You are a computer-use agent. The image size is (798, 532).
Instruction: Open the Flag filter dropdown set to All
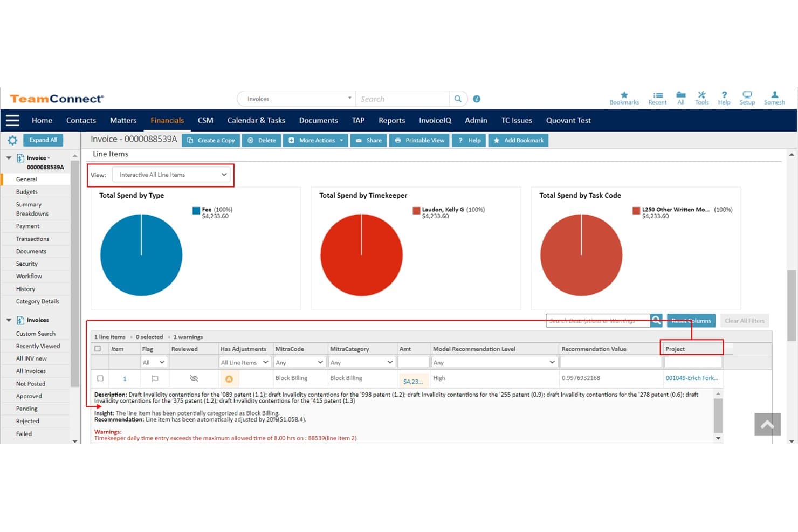point(154,362)
